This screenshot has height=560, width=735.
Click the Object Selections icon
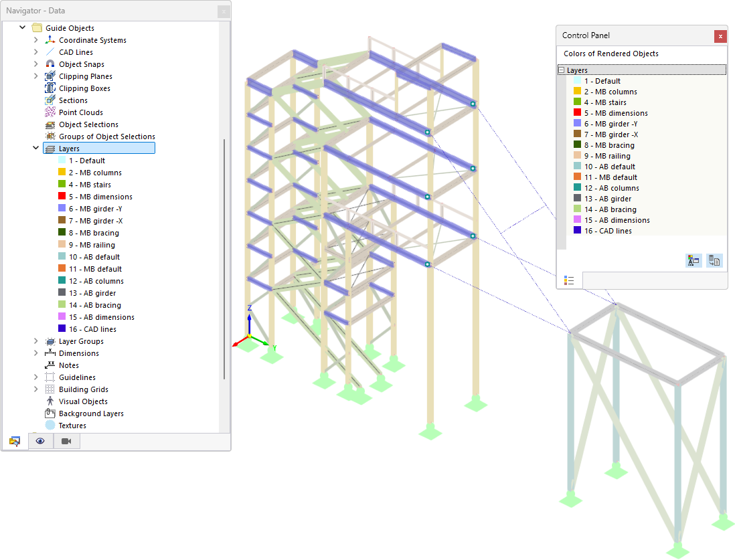click(x=50, y=124)
